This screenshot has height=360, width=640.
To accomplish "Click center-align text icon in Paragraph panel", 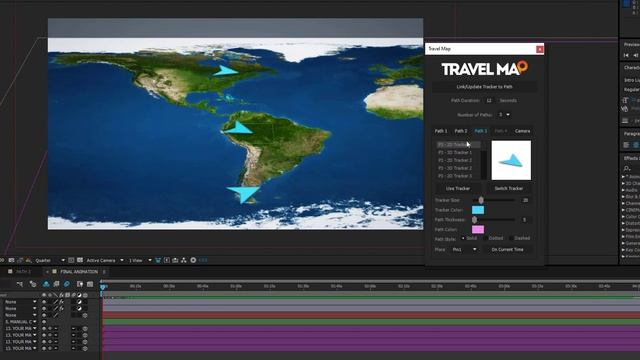I will click(636, 145).
